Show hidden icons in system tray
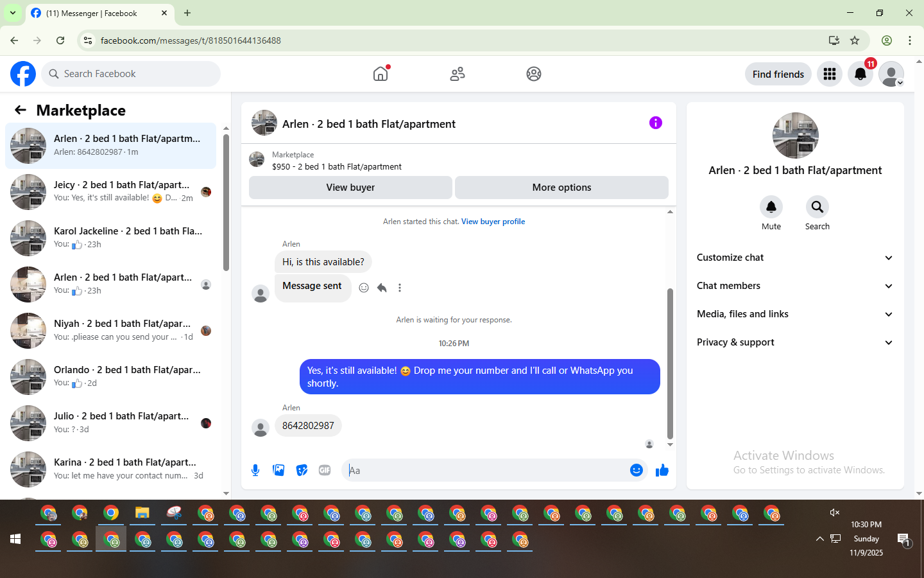 click(819, 539)
